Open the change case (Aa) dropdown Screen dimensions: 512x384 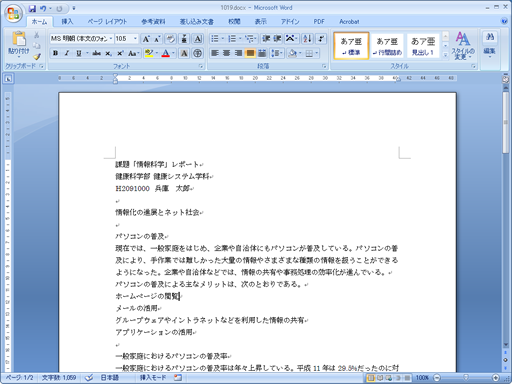tap(134, 53)
